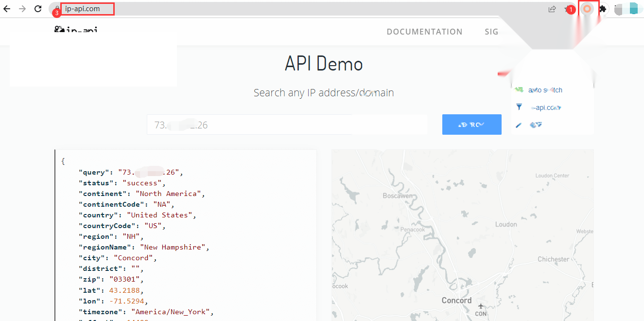This screenshot has width=644, height=321.
Task: Click the "regionName": "New Hampshire" line
Action: (144, 247)
